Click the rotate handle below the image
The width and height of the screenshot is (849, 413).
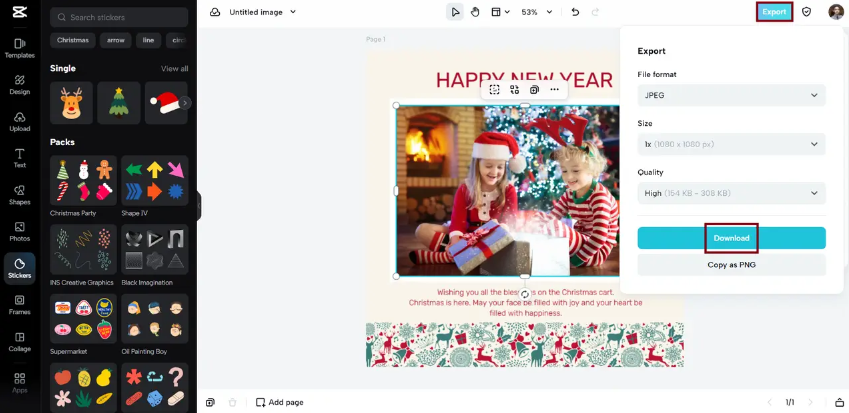point(525,294)
